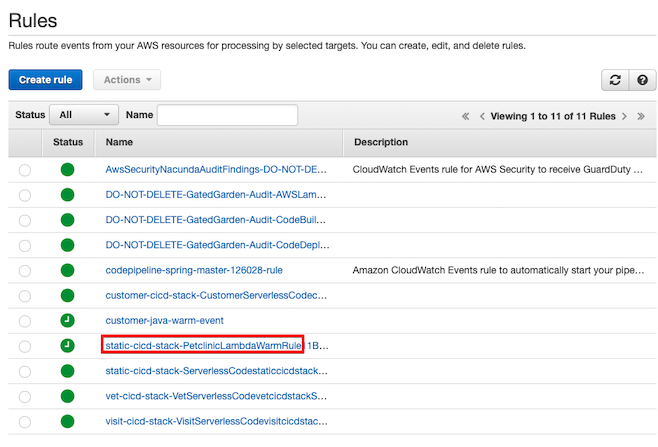Click the Create rule button

(x=45, y=80)
